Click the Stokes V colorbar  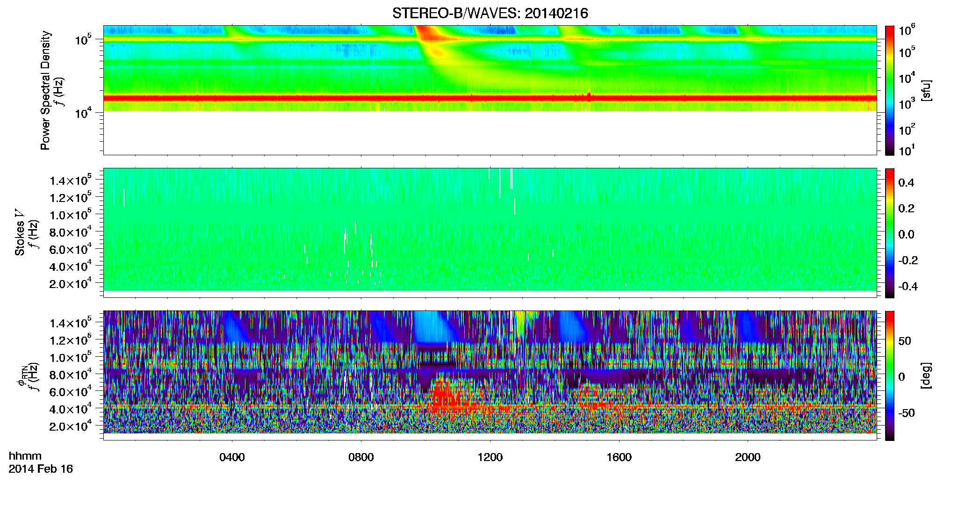(890, 233)
